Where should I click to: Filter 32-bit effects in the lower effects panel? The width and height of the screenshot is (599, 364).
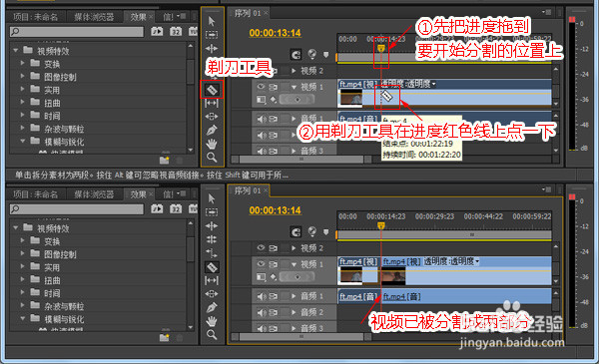176,208
